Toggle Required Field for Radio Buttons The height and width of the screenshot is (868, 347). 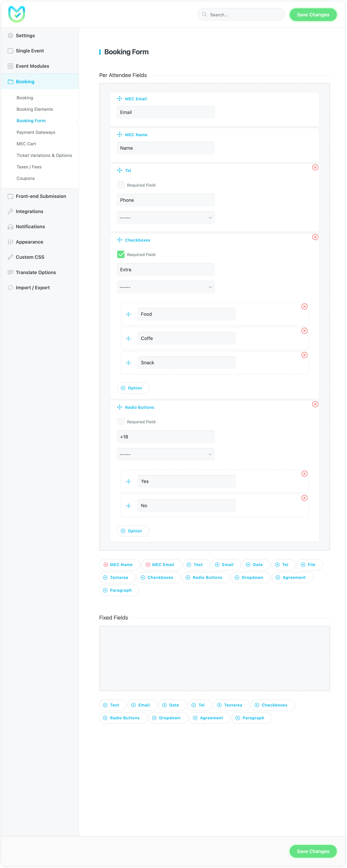coord(121,422)
